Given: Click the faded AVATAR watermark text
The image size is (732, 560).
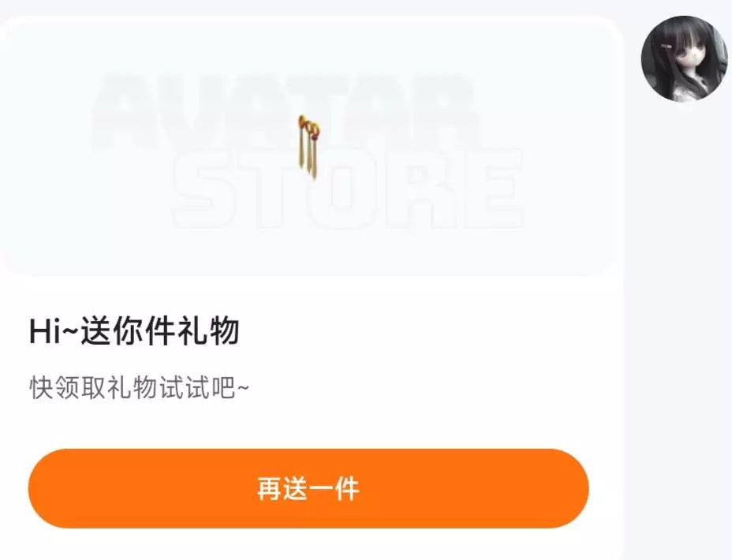Looking at the screenshot, I should 285,112.
